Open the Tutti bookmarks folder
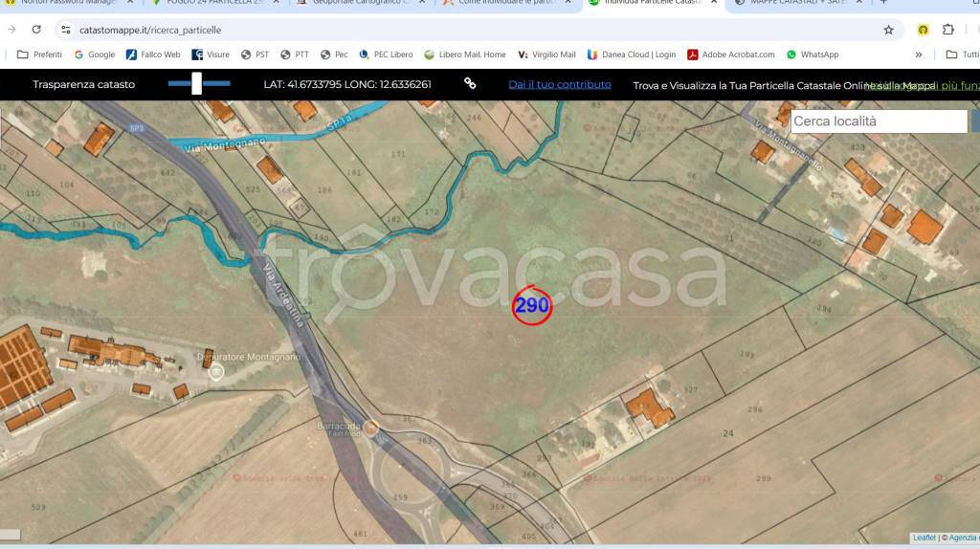The width and height of the screenshot is (980, 549). (962, 55)
